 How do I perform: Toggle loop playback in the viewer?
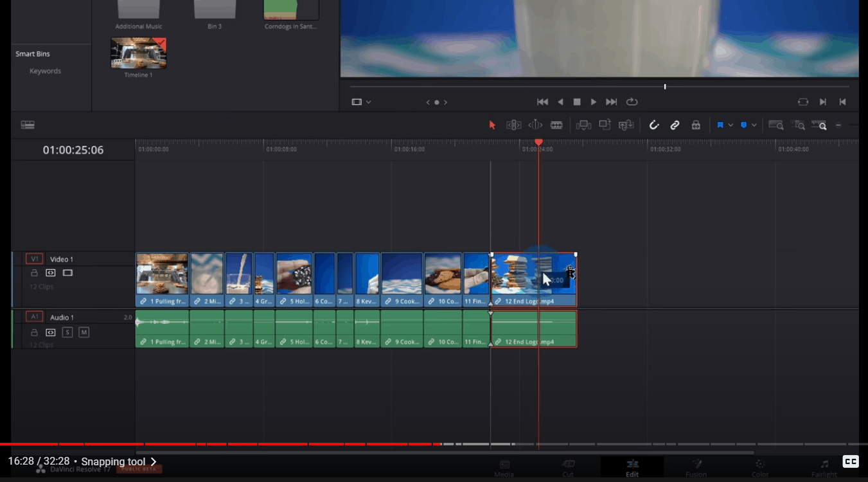(x=632, y=102)
